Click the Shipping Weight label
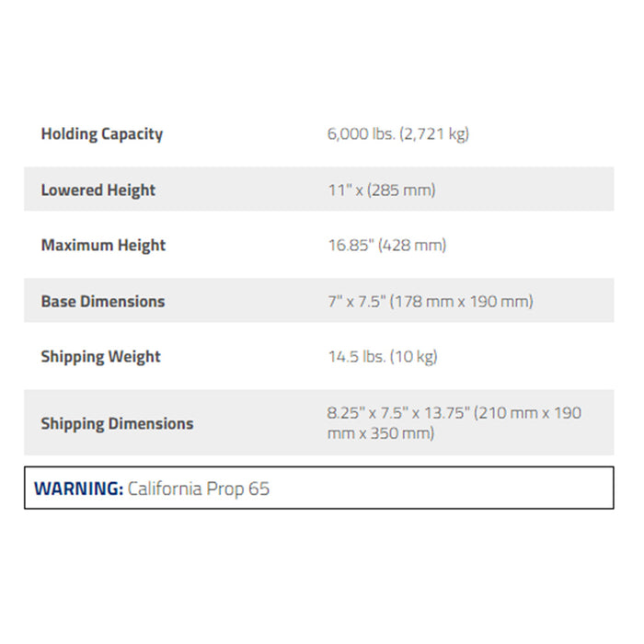The width and height of the screenshot is (644, 644). click(100, 357)
